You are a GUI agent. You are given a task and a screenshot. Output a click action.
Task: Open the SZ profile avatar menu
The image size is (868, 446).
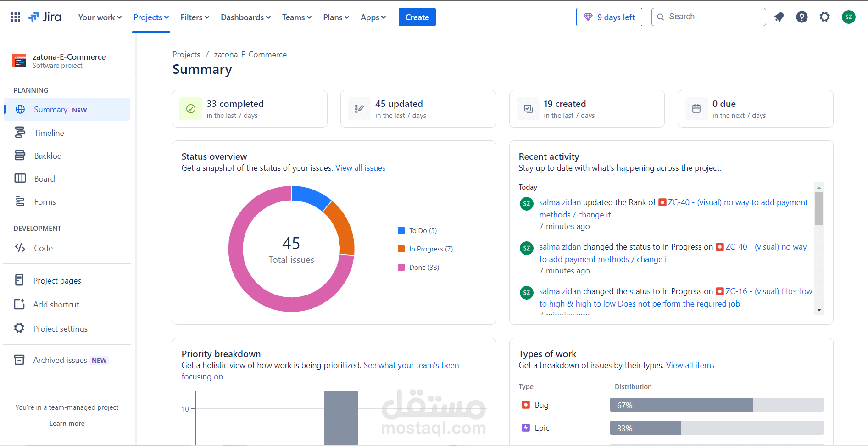click(849, 17)
